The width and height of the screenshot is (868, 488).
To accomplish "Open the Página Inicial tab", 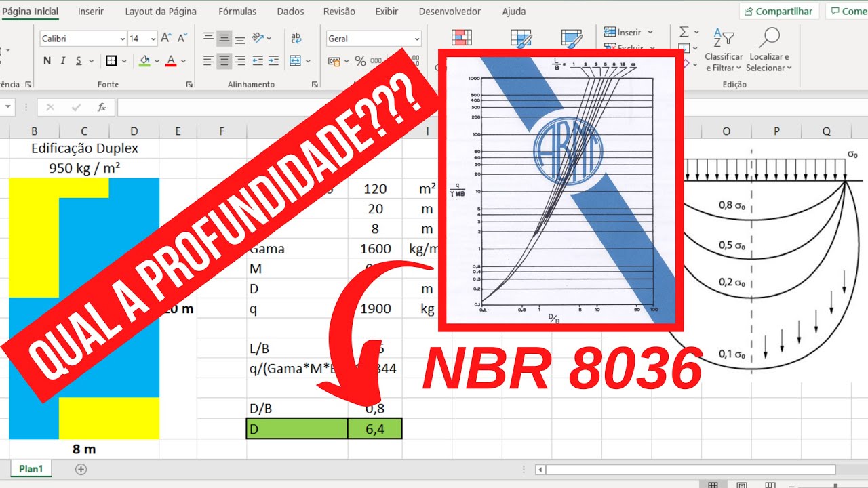I will tap(31, 12).
